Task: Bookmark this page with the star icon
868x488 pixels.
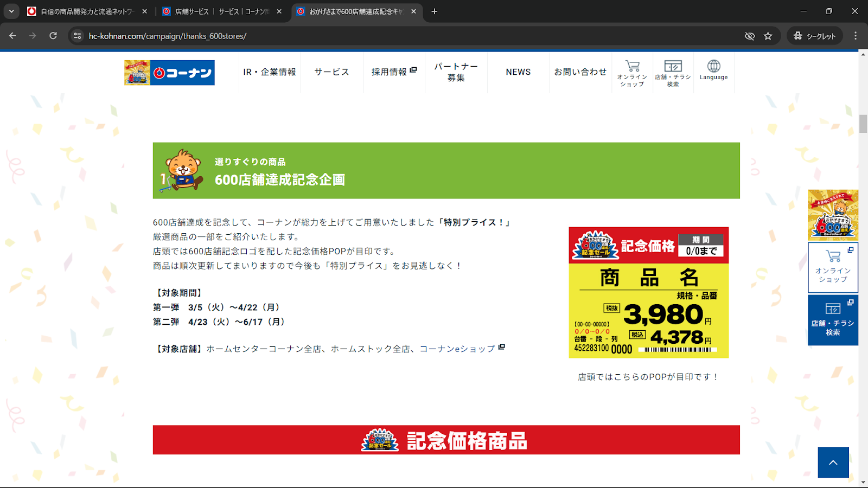Action: coord(768,36)
